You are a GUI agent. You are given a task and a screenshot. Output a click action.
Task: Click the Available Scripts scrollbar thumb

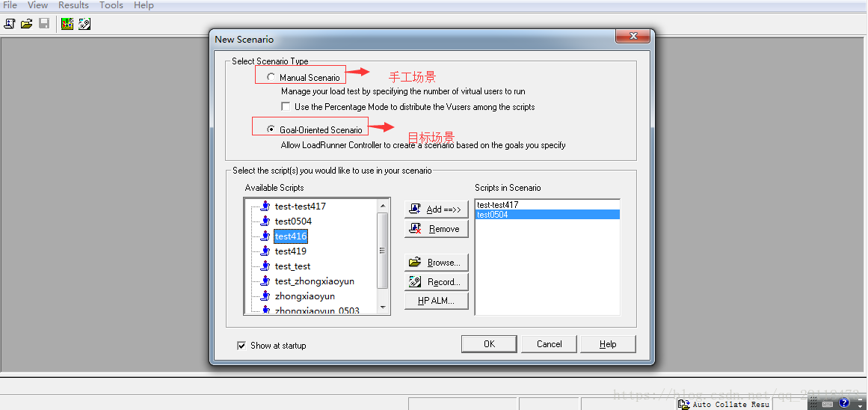point(383,250)
